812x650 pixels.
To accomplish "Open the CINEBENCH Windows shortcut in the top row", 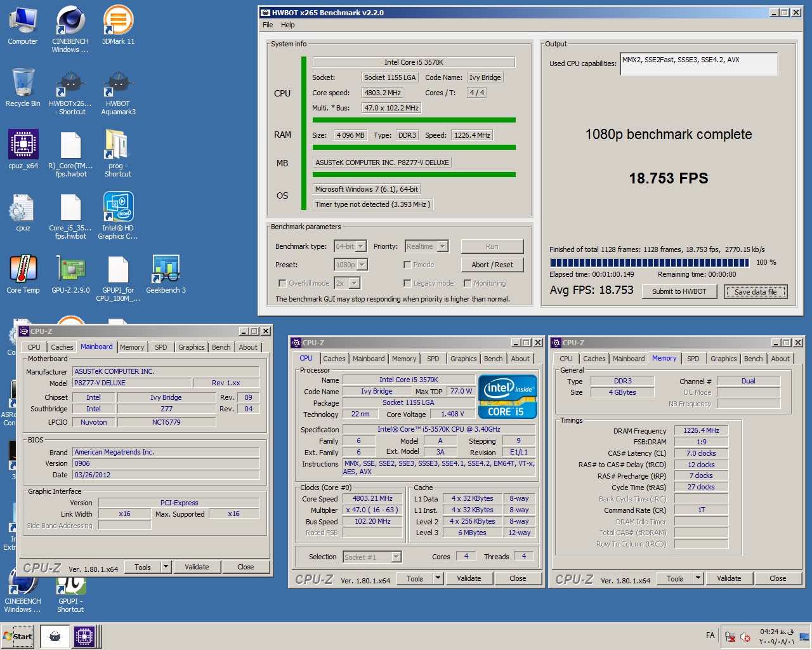I will tap(70, 29).
